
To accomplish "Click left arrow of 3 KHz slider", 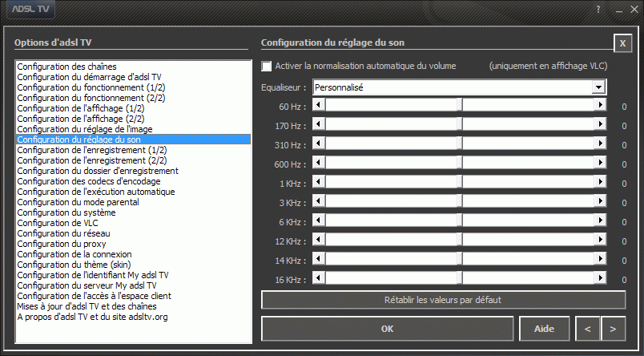I will (318, 201).
